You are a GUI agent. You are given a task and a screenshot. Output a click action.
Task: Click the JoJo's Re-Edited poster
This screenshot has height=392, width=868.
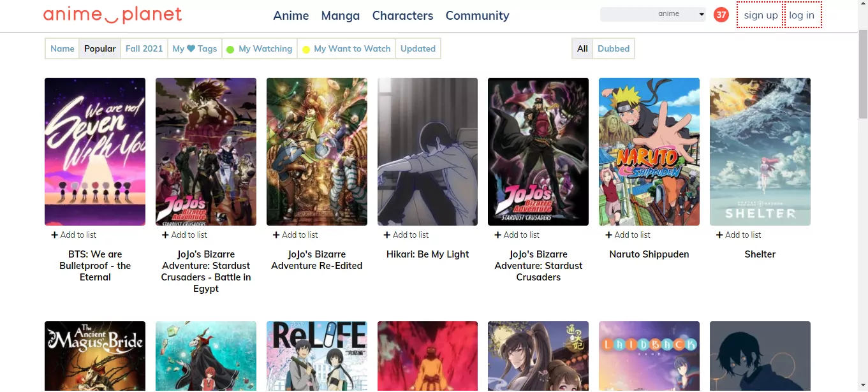point(317,152)
